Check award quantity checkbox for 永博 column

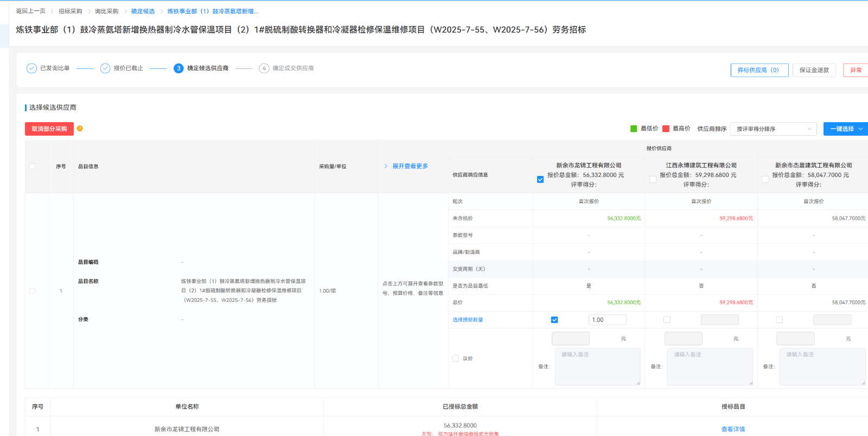[667, 320]
